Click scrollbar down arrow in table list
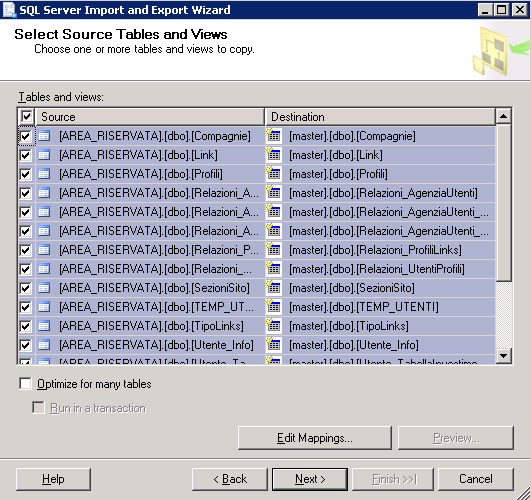 504,356
